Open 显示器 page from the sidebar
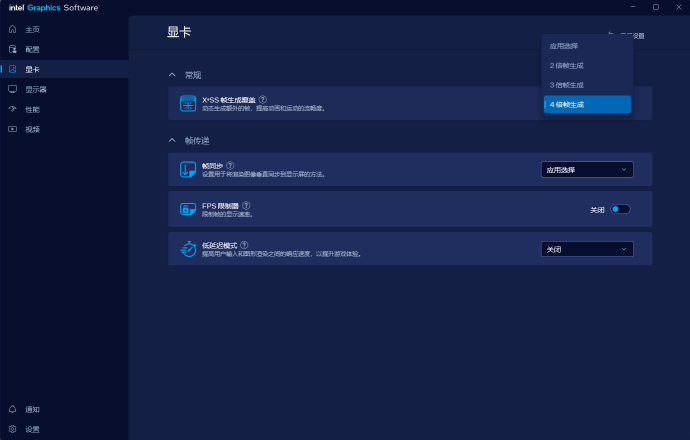 [x=35, y=89]
